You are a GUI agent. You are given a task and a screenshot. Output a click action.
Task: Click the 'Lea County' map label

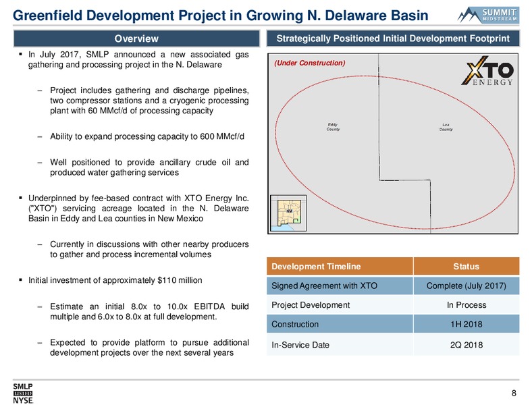pyautogui.click(x=446, y=127)
